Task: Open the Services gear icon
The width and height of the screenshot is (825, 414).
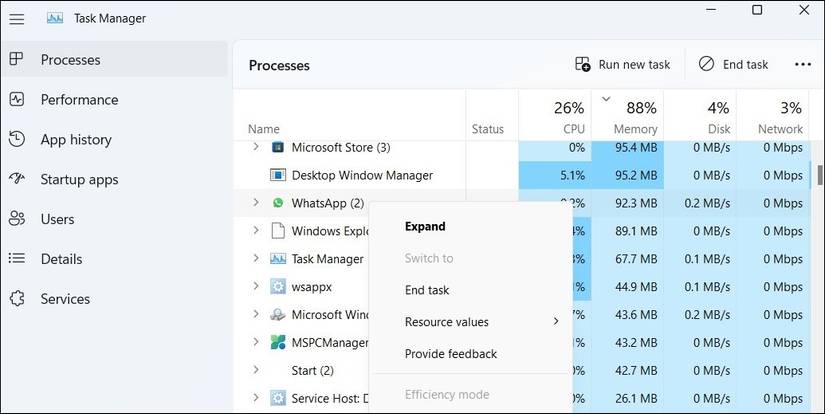Action: pyautogui.click(x=16, y=299)
